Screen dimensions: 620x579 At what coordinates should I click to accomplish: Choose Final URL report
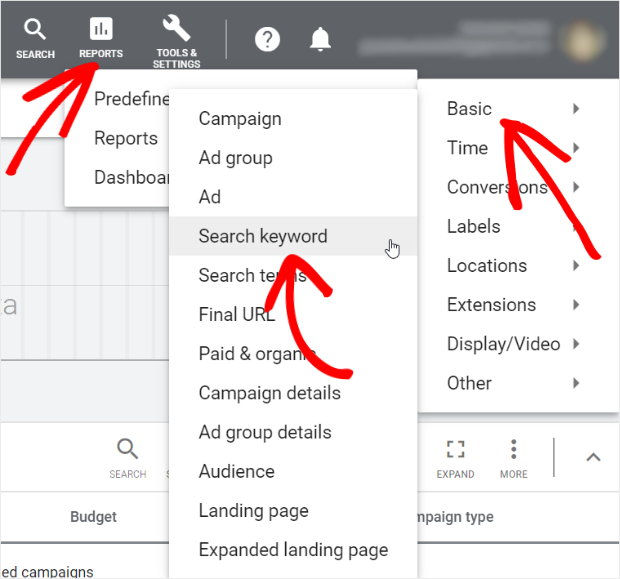(x=236, y=314)
